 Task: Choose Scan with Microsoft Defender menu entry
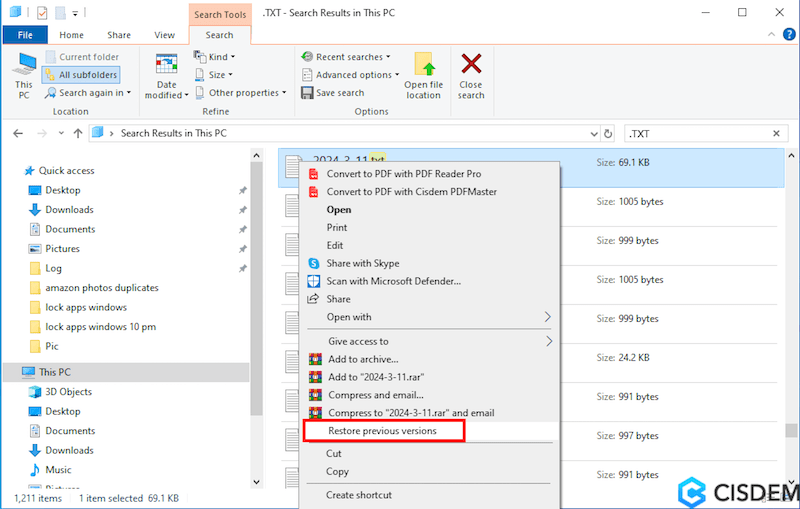393,281
